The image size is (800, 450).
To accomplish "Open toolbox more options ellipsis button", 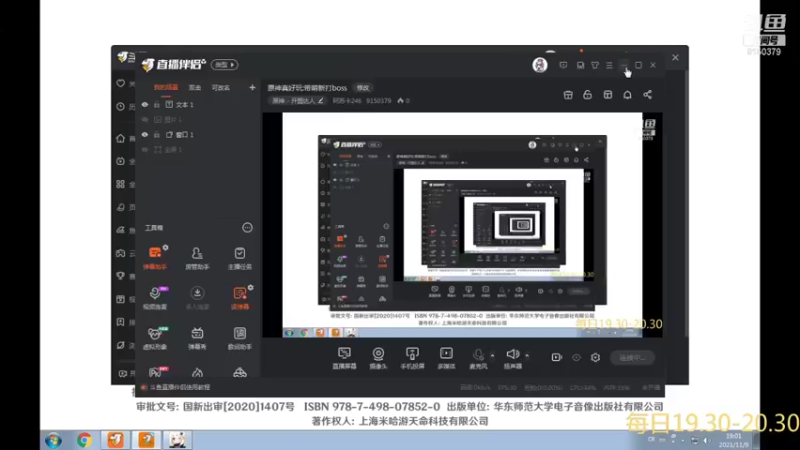I will [247, 228].
